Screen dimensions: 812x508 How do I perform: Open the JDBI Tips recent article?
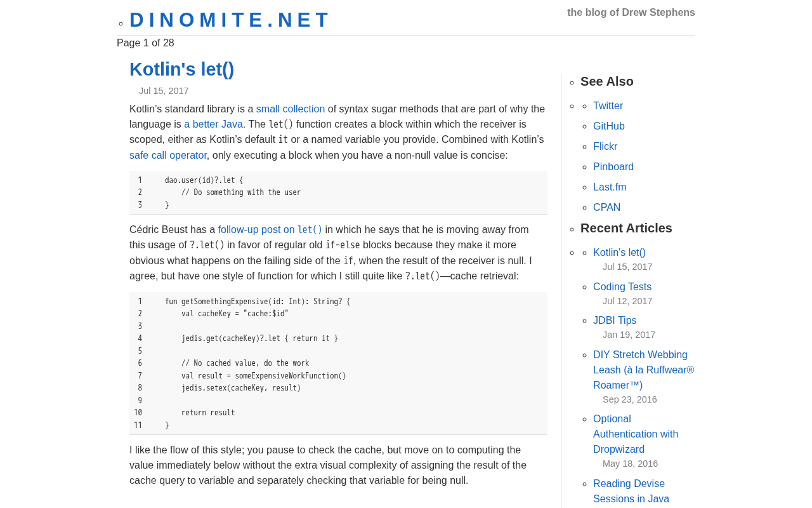click(615, 320)
